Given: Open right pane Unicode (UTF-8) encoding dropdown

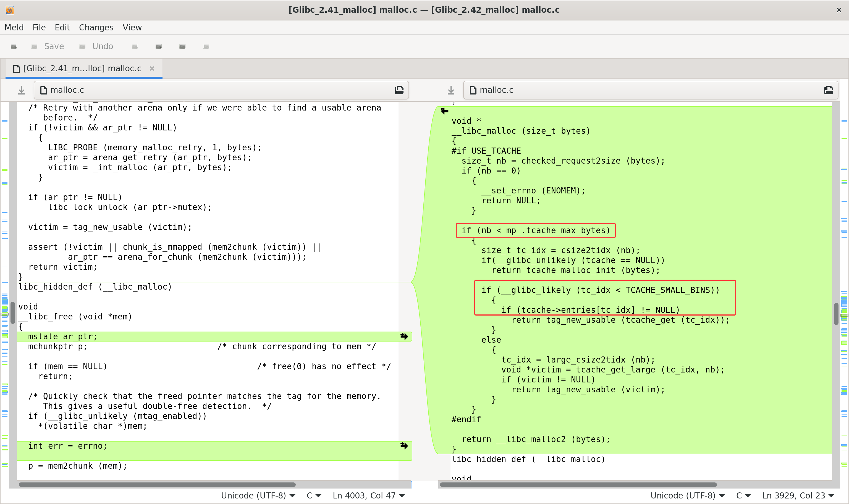Looking at the screenshot, I should coord(687,495).
